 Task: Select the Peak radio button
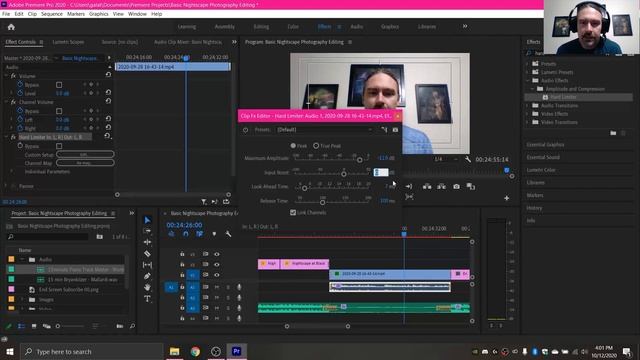pyautogui.click(x=293, y=146)
